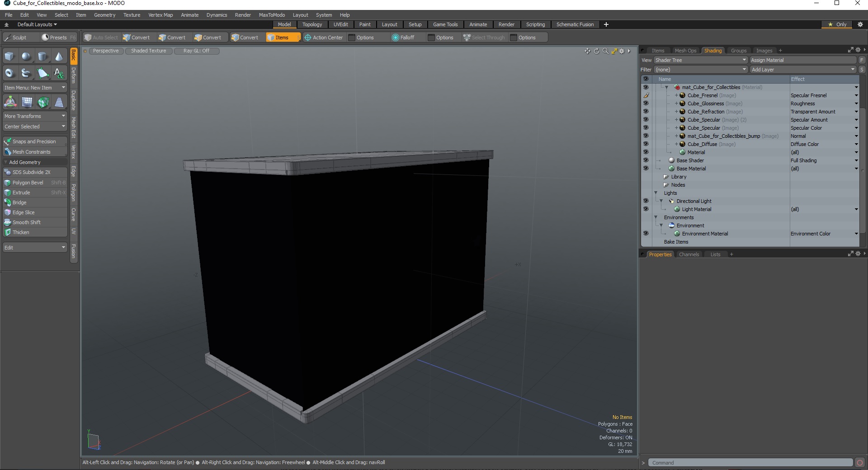The height and width of the screenshot is (470, 868).
Task: Click the Shaded Texture viewport button
Action: point(149,51)
